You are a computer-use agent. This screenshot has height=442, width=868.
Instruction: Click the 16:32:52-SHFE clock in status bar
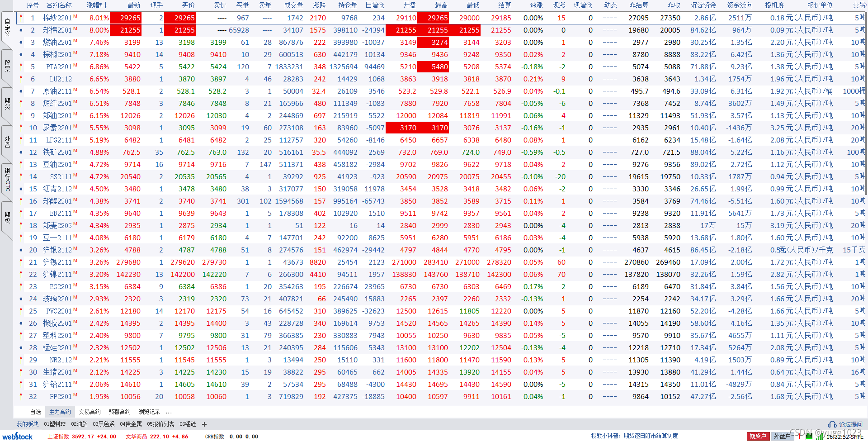[844, 437]
